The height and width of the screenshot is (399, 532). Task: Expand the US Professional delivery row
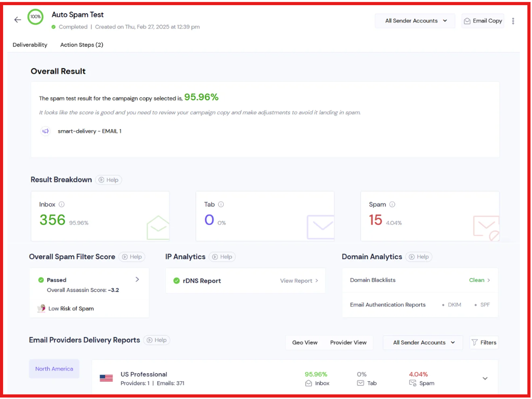tap(484, 378)
